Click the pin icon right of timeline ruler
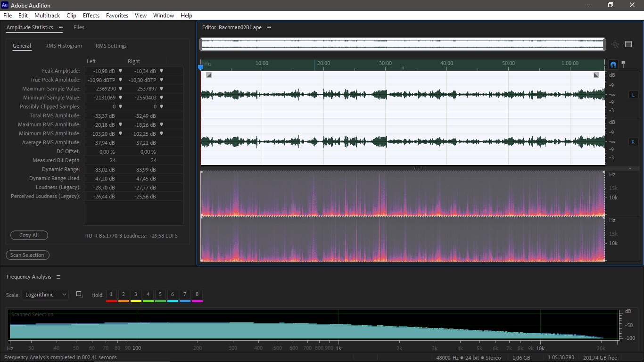 click(623, 64)
